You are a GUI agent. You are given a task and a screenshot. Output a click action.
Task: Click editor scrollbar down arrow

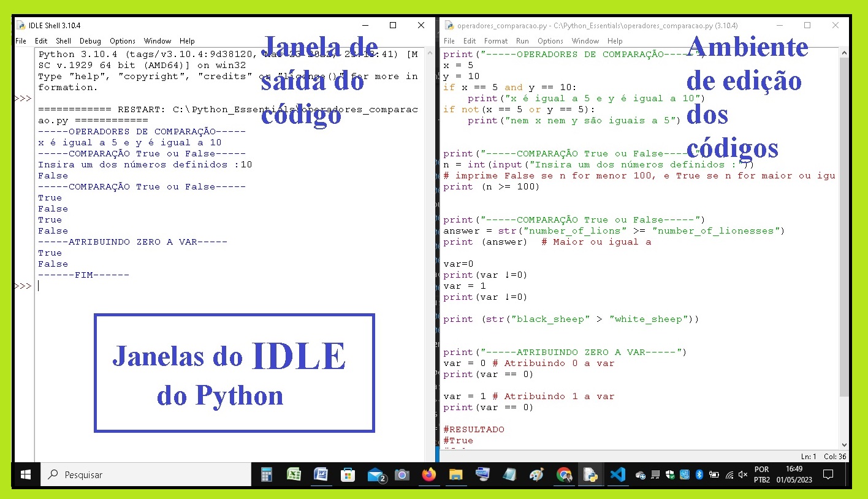tap(843, 445)
